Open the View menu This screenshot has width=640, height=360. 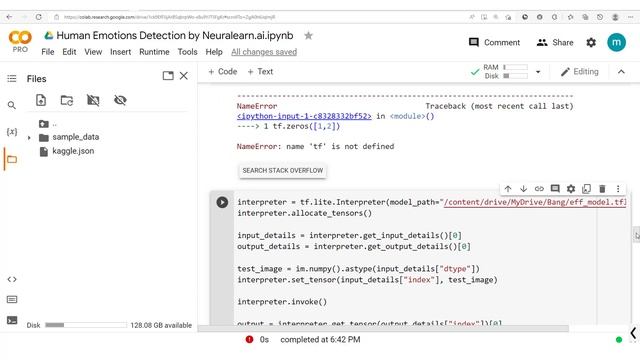coord(93,52)
